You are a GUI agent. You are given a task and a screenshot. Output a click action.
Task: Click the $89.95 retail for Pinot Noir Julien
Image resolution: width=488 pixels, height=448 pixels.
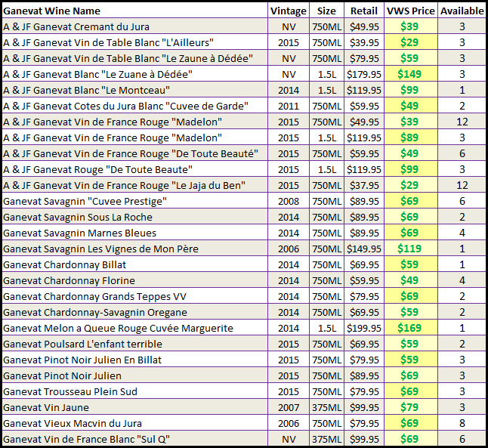(364, 375)
